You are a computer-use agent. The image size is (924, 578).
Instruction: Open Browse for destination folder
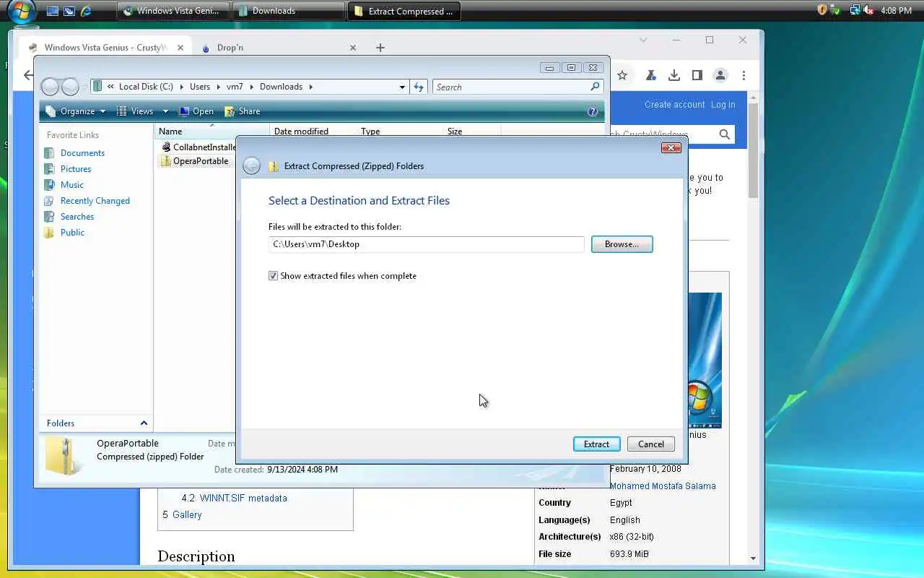coord(622,244)
